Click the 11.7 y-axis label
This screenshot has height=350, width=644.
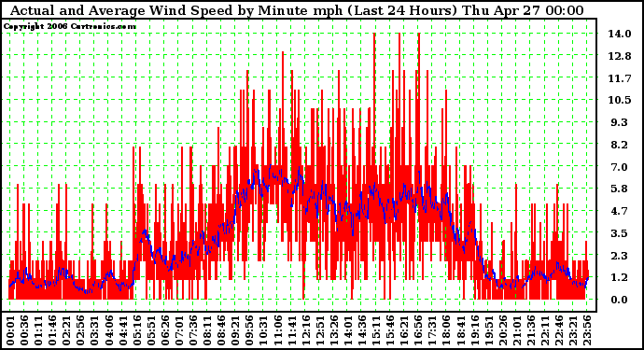[620, 78]
